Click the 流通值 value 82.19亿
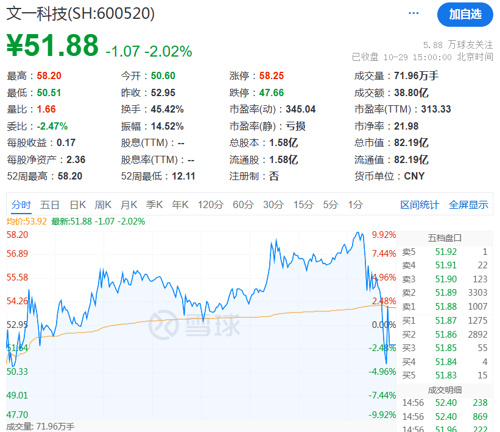 coord(411,160)
